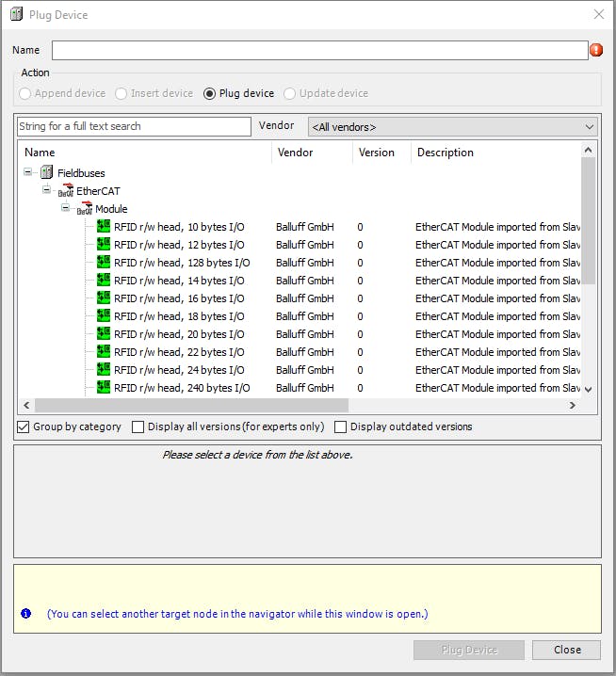Select 'RFID r/w head, 240 bytes I/O' row
Screen dimensions: 616x676
coord(300,388)
